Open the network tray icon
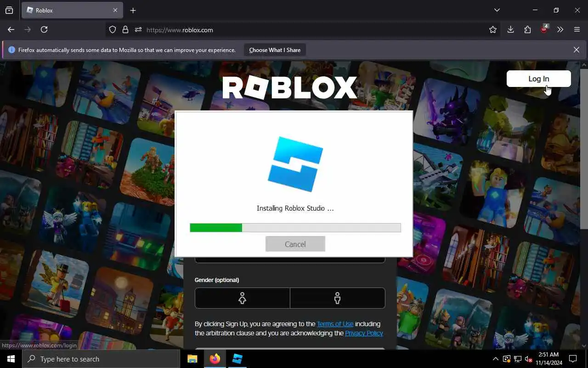The height and width of the screenshot is (368, 588). [x=517, y=359]
